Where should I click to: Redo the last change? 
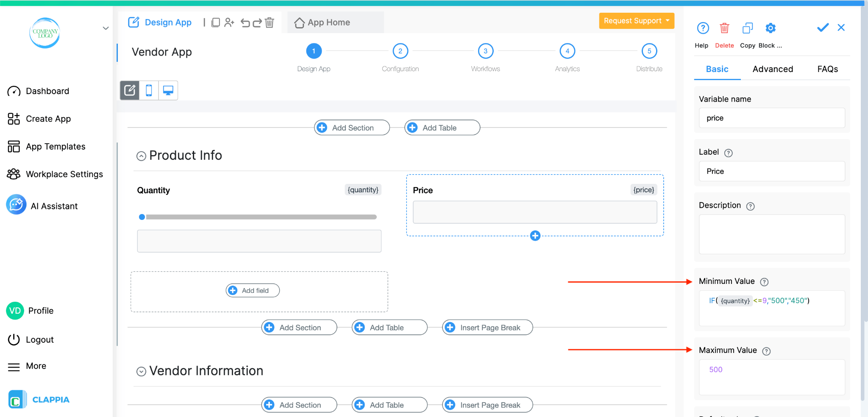pos(257,22)
